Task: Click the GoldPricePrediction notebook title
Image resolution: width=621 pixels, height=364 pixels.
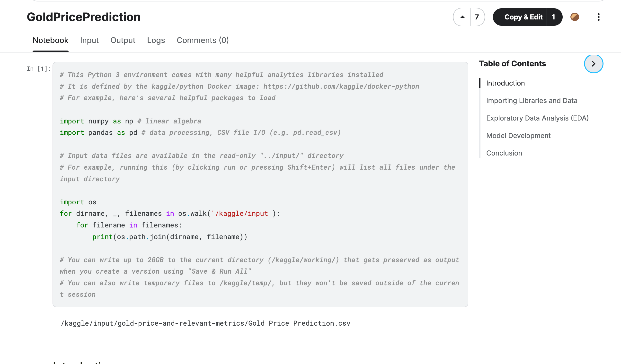Action: 84,17
